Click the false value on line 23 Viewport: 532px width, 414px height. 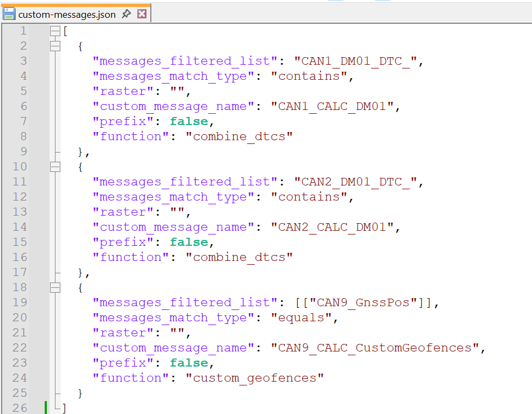coord(189,363)
